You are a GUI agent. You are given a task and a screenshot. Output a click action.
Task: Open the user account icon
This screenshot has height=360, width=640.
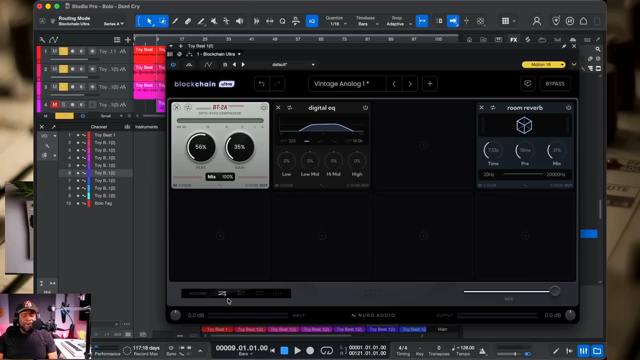coord(537,21)
